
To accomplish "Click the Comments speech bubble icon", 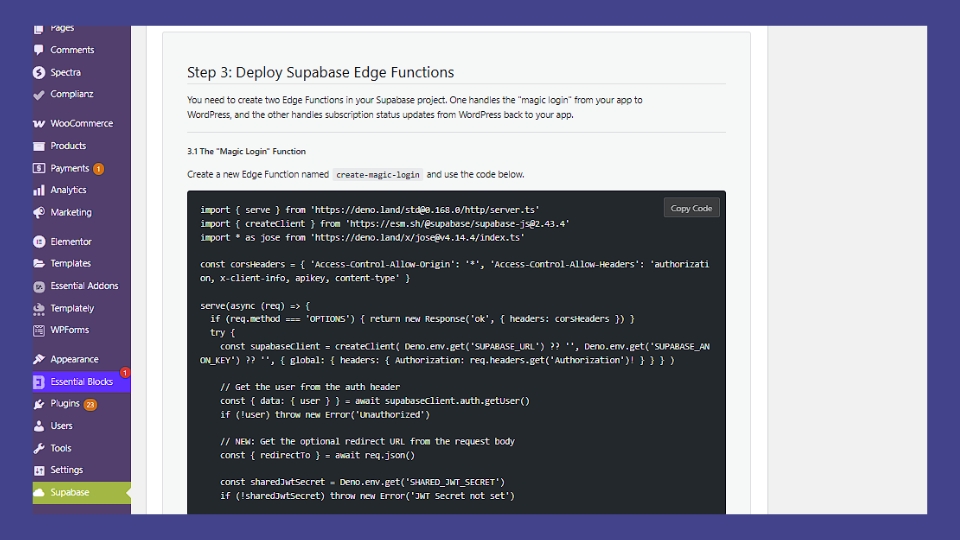I will pyautogui.click(x=39, y=50).
